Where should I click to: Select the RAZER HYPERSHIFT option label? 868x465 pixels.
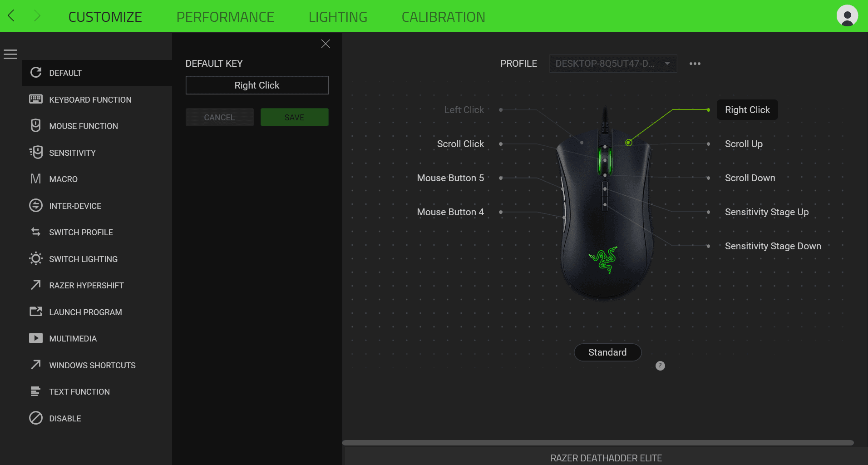(86, 286)
